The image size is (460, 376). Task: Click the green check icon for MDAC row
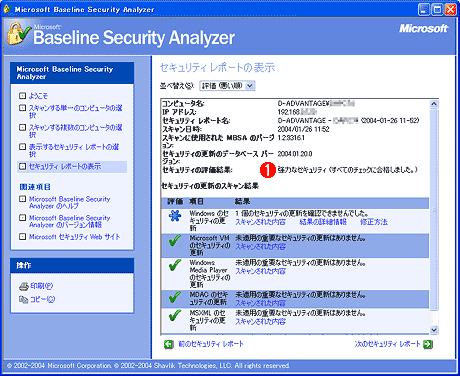pos(175,297)
